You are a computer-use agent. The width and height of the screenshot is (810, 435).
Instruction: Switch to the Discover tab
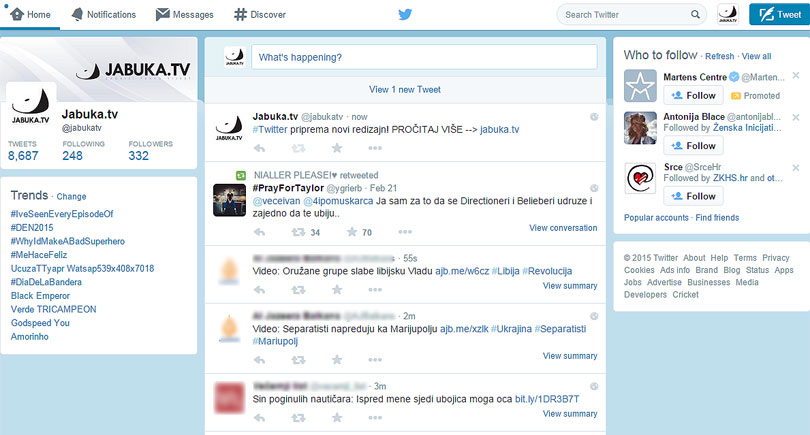(x=260, y=15)
